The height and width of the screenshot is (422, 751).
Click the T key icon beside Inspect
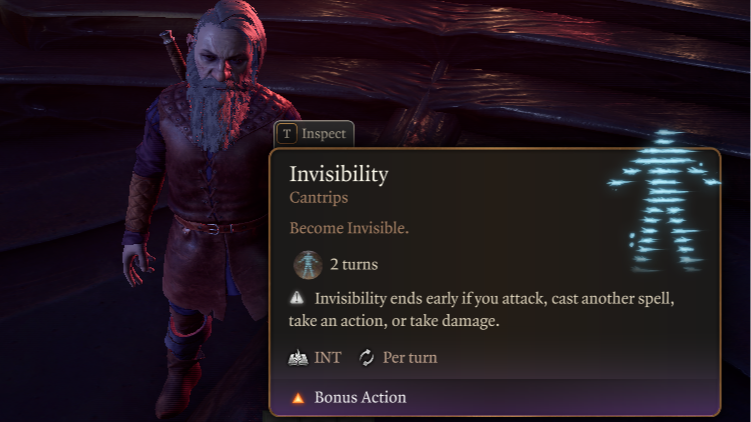287,134
